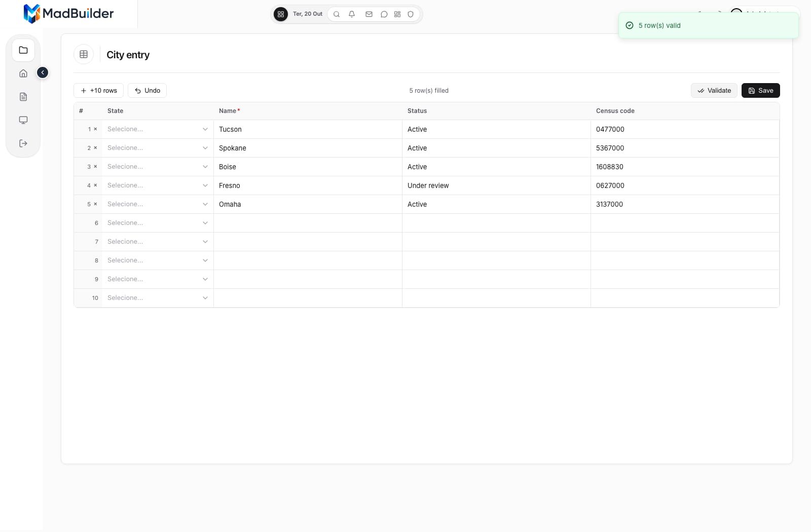The image size is (811, 532).
Task: Open the monitor icon in sidebar
Action: click(23, 120)
